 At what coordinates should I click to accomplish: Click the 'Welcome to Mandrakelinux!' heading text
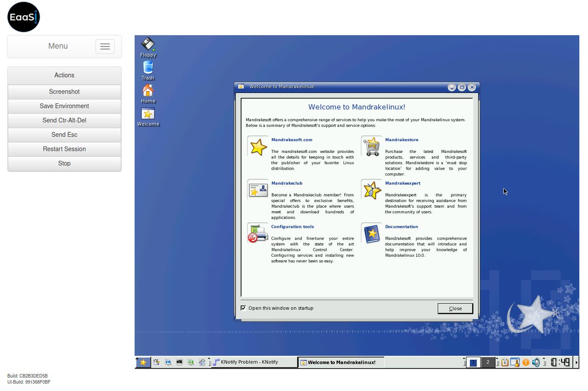coord(357,107)
